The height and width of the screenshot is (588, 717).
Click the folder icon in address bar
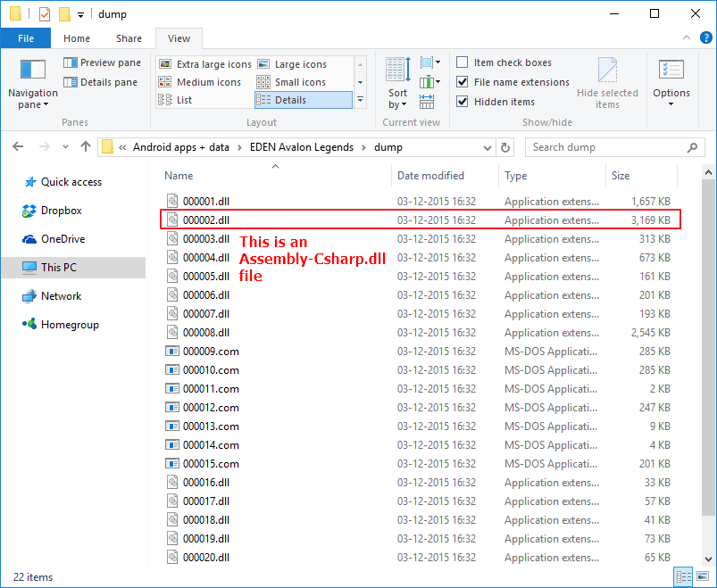pos(107,147)
